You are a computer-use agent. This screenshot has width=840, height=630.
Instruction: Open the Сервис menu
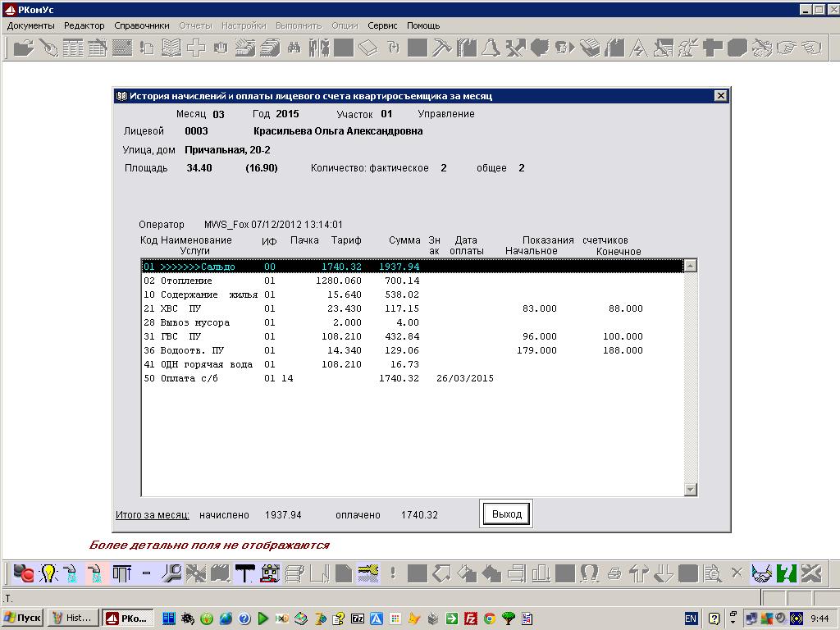tap(382, 25)
